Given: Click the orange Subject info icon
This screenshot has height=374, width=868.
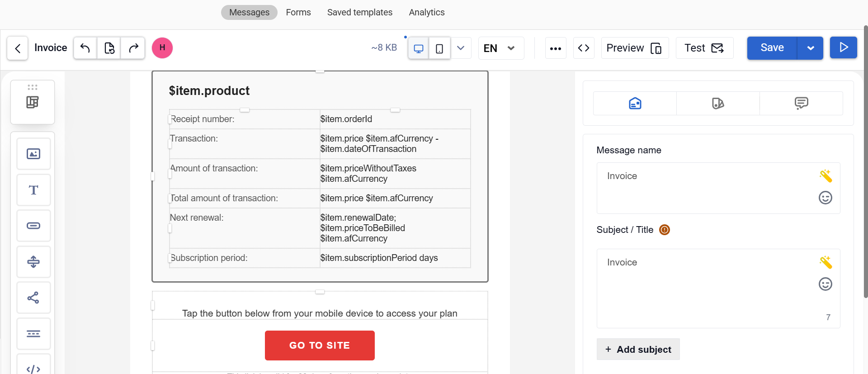Looking at the screenshot, I should (665, 230).
